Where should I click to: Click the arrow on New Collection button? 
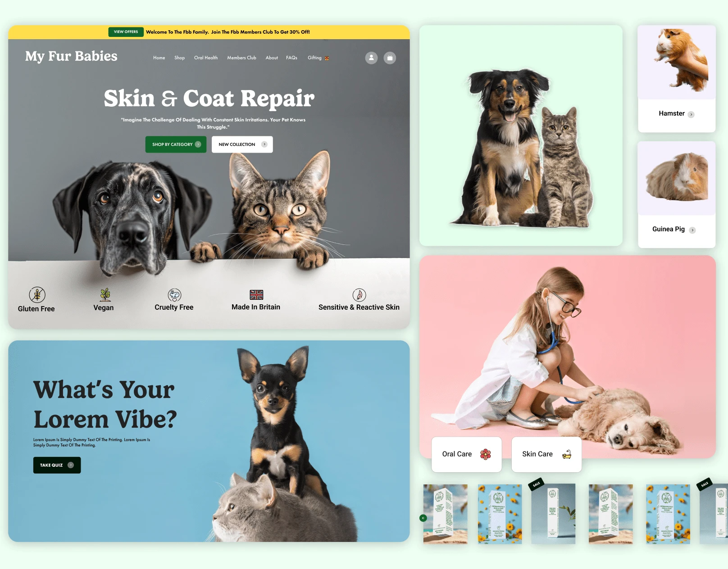pos(264,145)
